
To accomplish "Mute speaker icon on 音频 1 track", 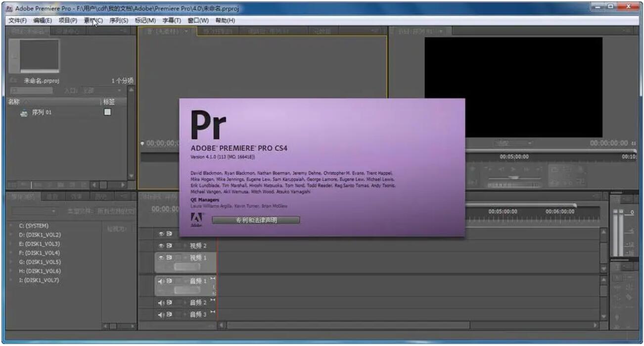I will (x=161, y=281).
